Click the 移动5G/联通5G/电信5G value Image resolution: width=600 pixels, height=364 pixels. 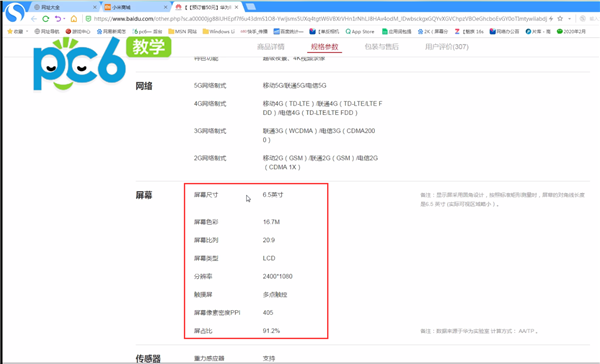(x=294, y=85)
